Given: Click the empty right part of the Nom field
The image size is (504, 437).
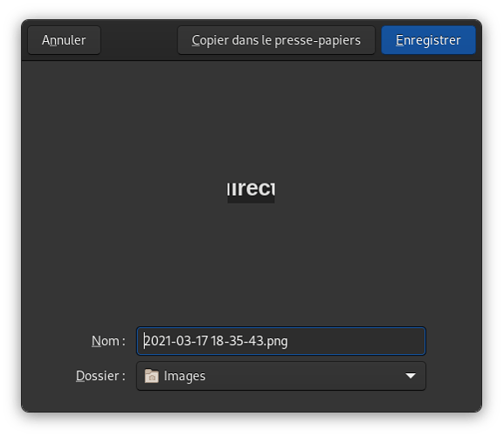Looking at the screenshot, I should click(356, 341).
